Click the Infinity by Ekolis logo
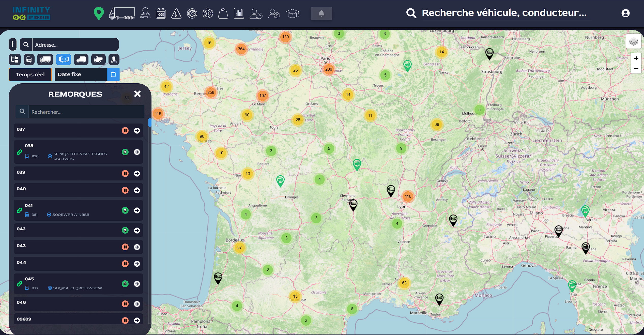This screenshot has height=335, width=644. (31, 13)
